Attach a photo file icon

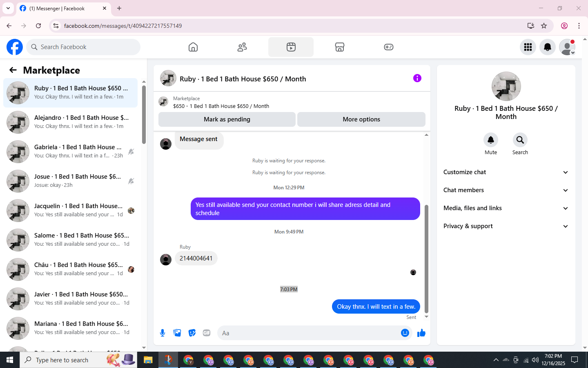click(177, 333)
